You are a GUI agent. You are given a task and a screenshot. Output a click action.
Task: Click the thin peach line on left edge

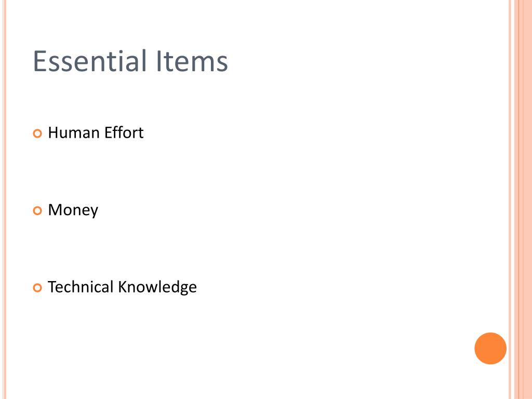tap(4, 199)
